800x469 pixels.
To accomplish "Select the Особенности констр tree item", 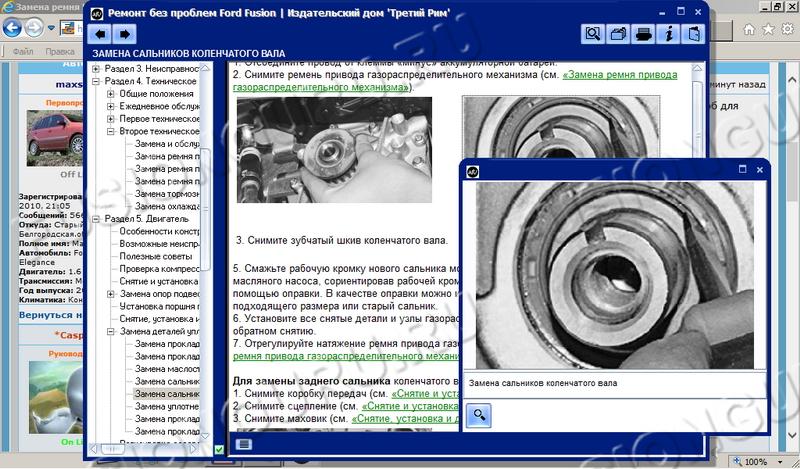I will click(x=159, y=231).
